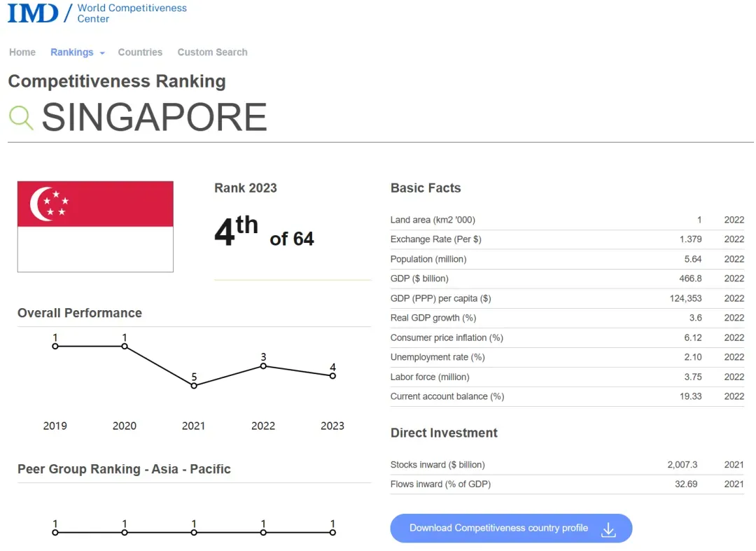Screen dimensions: 756x551
Task: Open Custom Search
Action: pyautogui.click(x=212, y=52)
